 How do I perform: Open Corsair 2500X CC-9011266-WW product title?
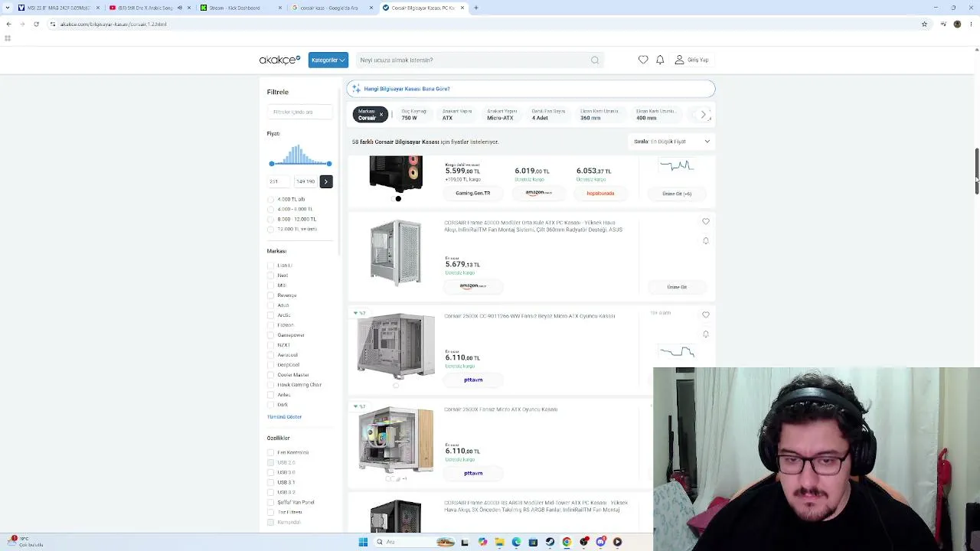530,316
